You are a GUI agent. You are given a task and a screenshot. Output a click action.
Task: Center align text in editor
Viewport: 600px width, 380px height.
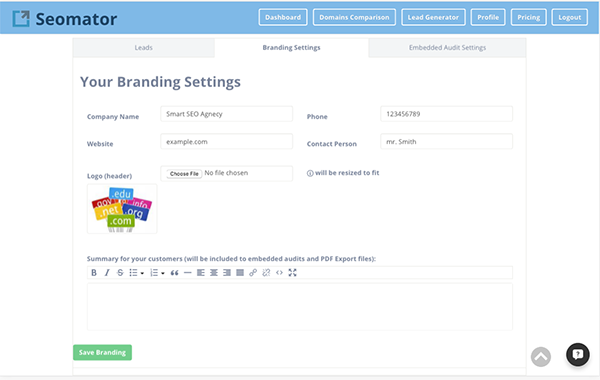[x=214, y=272]
